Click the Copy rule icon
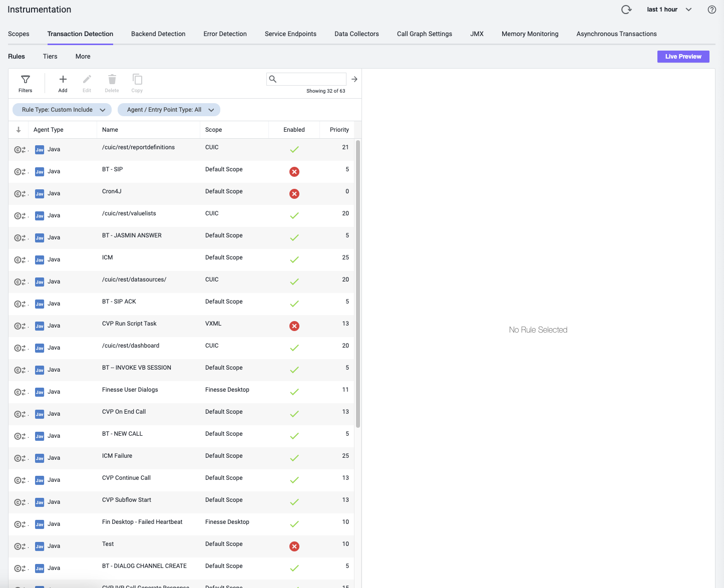 point(137,83)
